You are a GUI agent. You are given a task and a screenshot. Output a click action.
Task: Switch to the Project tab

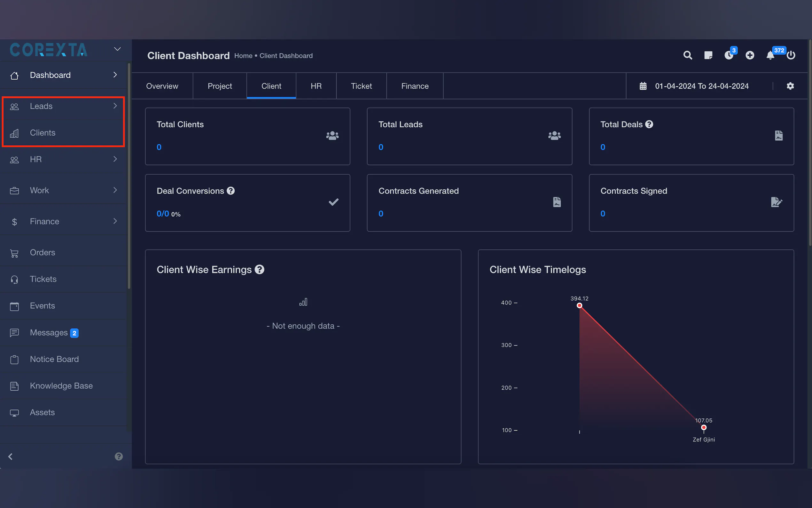point(220,86)
